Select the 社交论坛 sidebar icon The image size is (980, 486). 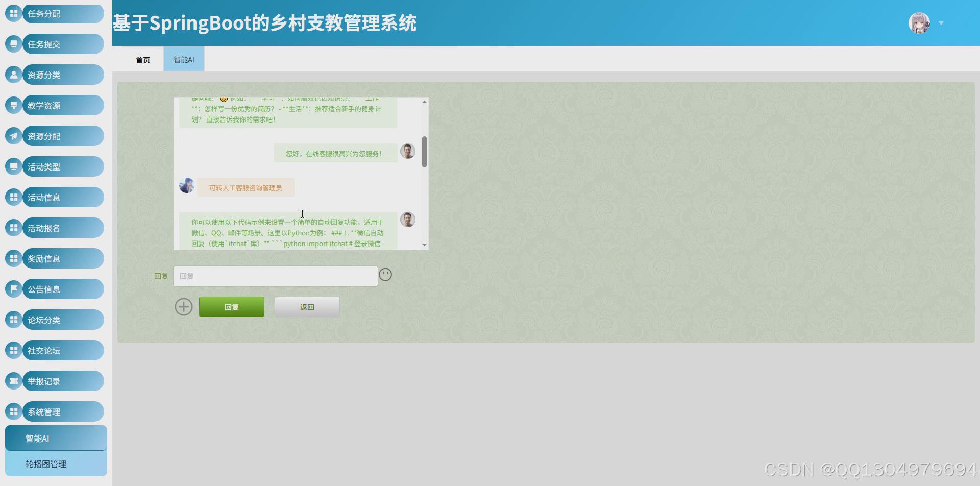pos(13,350)
